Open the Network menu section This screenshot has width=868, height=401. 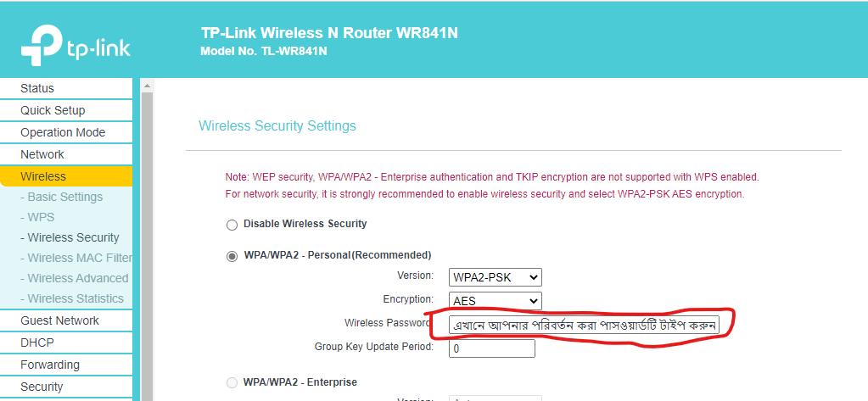click(42, 154)
